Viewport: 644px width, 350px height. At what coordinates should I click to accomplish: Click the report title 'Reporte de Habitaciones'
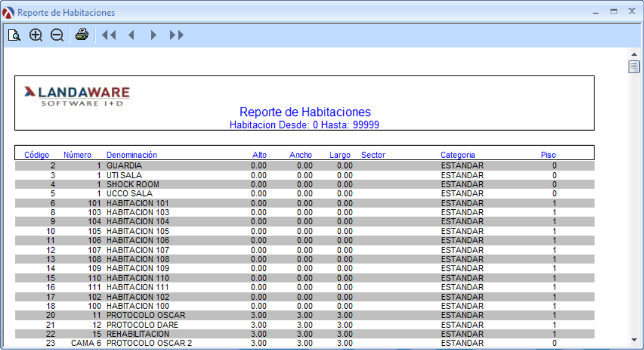point(305,112)
